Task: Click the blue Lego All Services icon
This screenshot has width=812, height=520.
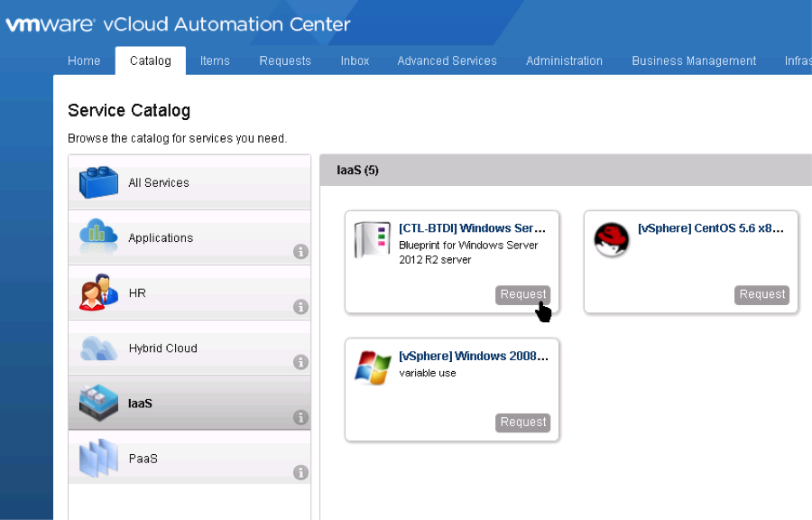Action: point(98,182)
